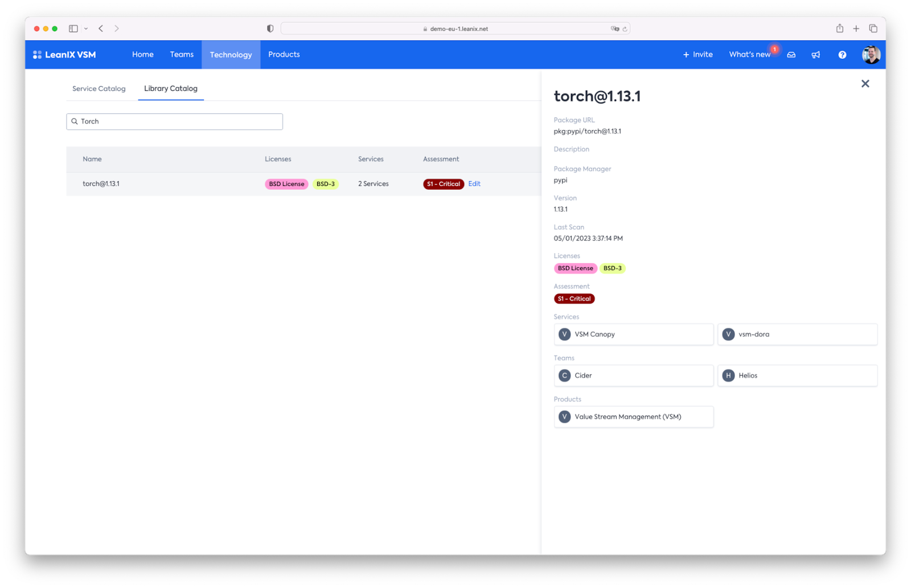Viewport: 911px width, 588px height.
Task: Switch to the Service Catalog tab
Action: click(x=99, y=89)
